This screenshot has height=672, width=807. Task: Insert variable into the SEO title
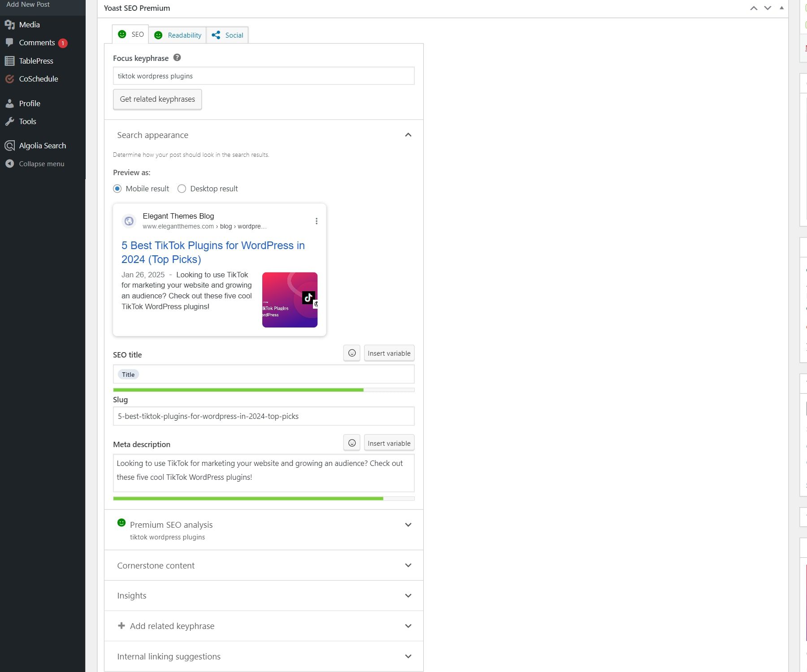pyautogui.click(x=388, y=353)
